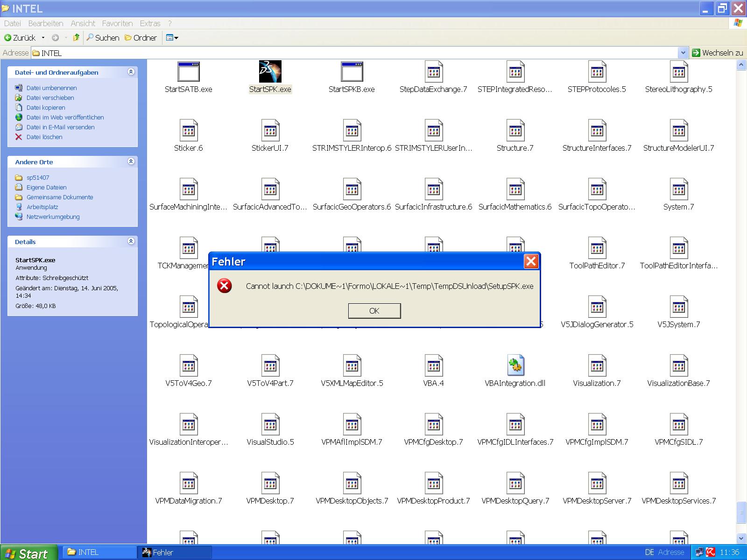The height and width of the screenshot is (560, 747).
Task: Click the INTEL address field
Action: pyautogui.click(x=355, y=53)
